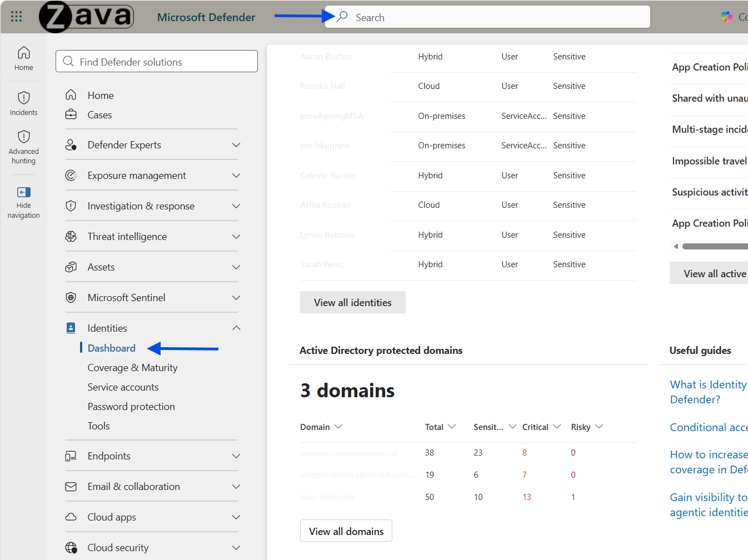Click magnifier icon in Find Defender solutions box
Viewport: 748px width, 560px height.
pyautogui.click(x=68, y=61)
